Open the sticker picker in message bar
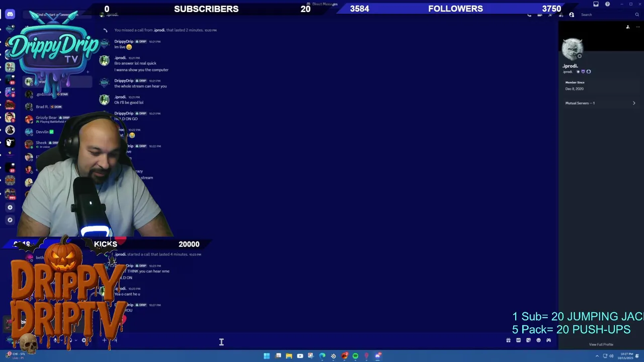Image resolution: width=644 pixels, height=362 pixels. [528, 340]
